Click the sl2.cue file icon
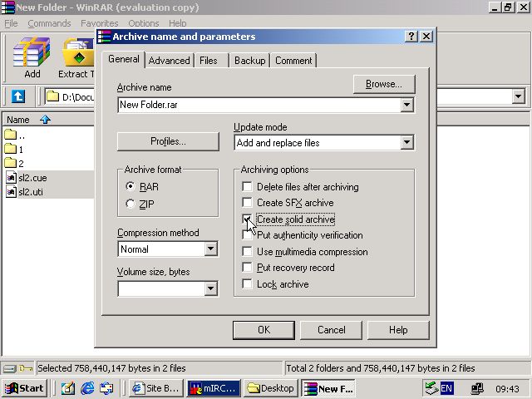 (11, 177)
